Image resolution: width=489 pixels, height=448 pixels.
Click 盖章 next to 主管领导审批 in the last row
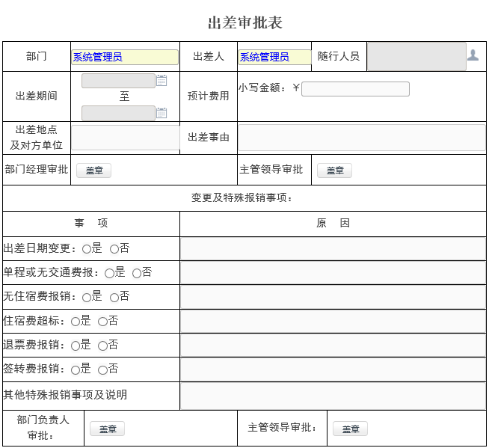(350, 429)
